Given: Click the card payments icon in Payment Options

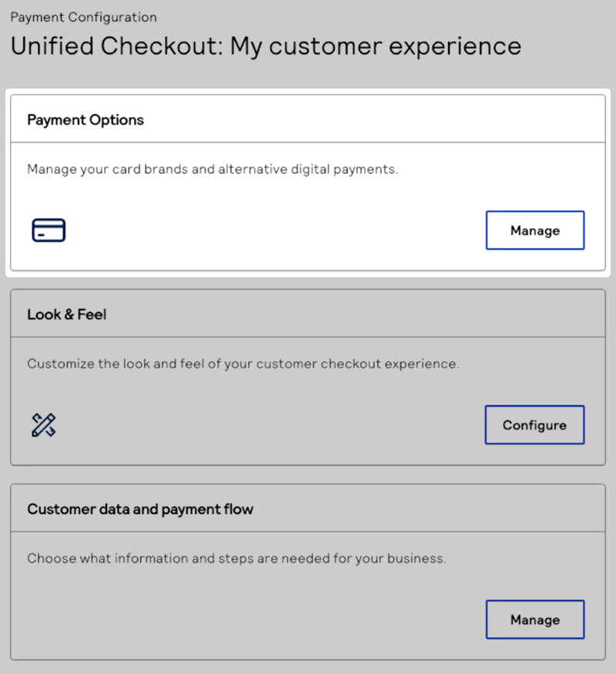Looking at the screenshot, I should point(48,230).
